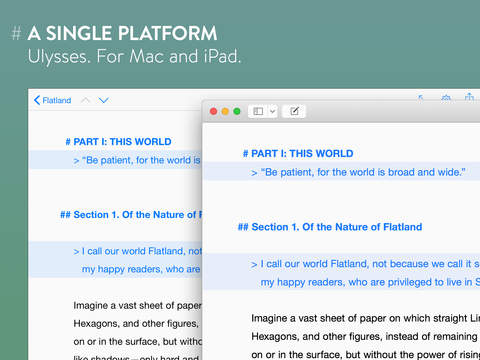Screen dimensions: 480x360
Task: Open the view layout dropdown chevron
Action: (x=273, y=111)
